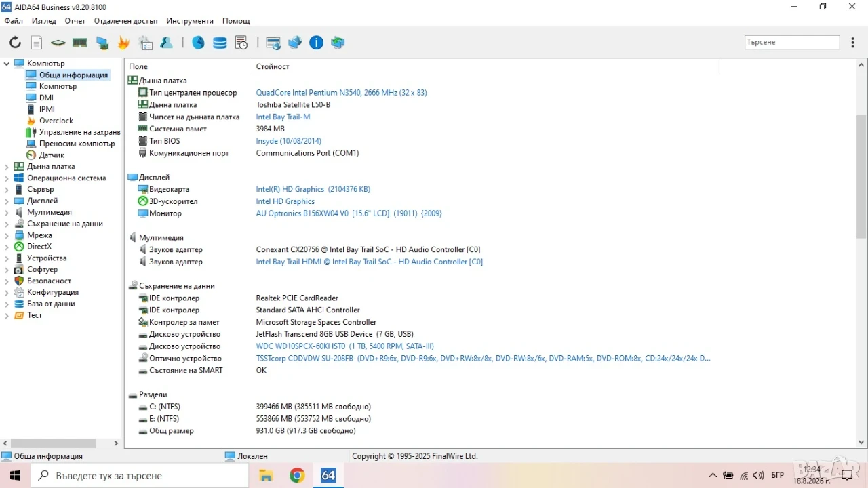Click the window with globe toolbar icon
This screenshot has height=488, width=868.
[273, 43]
